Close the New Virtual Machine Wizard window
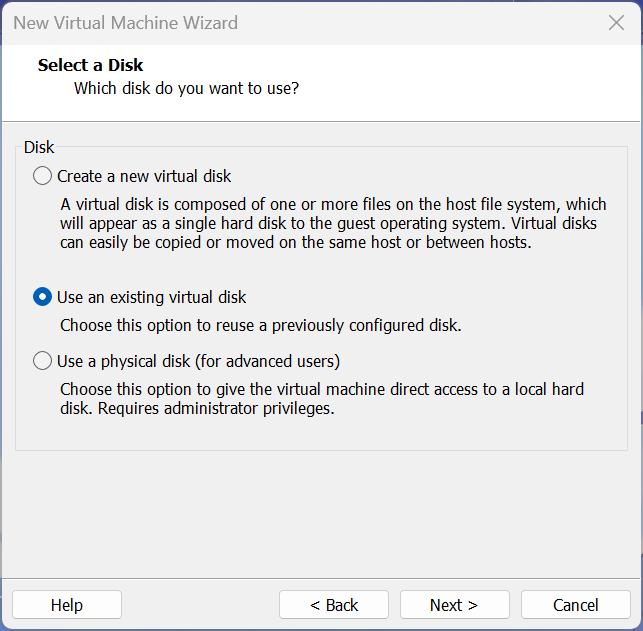The width and height of the screenshot is (643, 631). pos(616,23)
